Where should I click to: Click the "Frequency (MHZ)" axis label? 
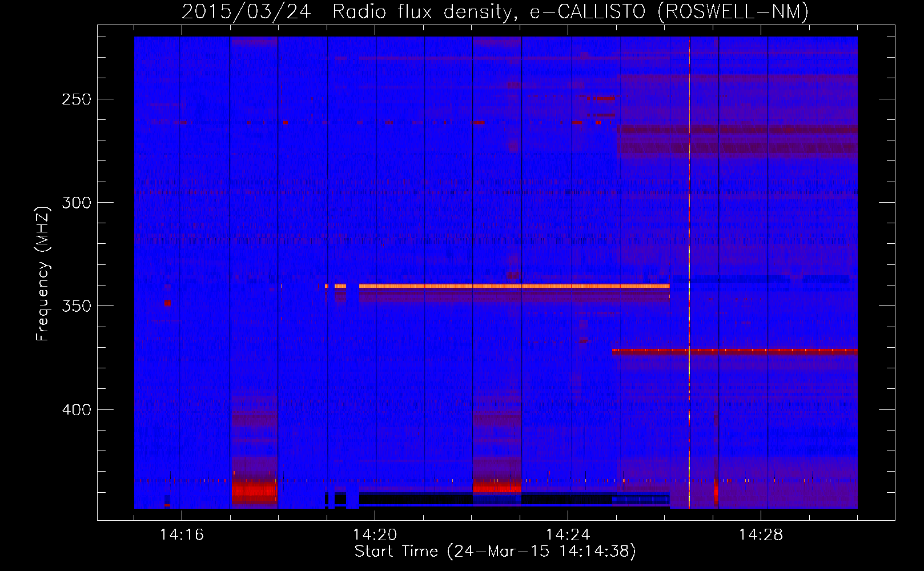(43, 274)
